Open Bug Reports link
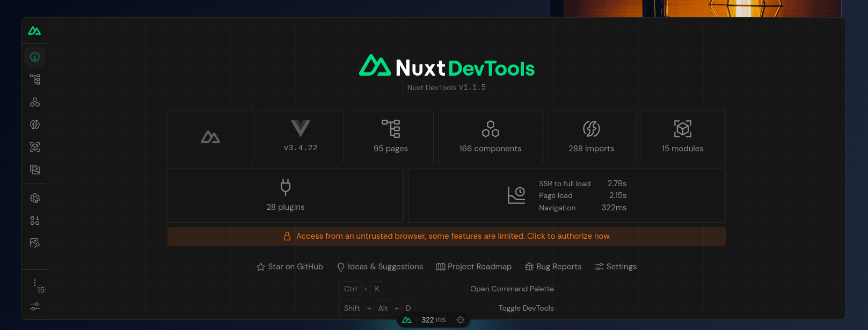 pyautogui.click(x=553, y=267)
